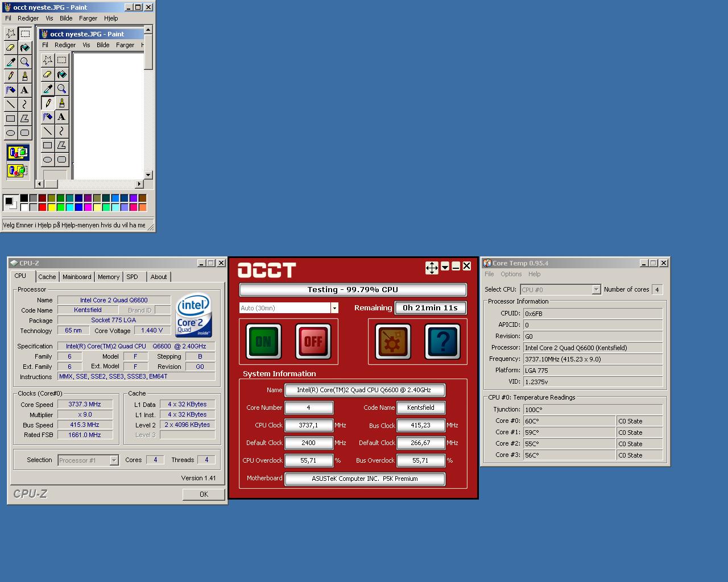Pick the red swatch in Paint palette

coord(42,207)
